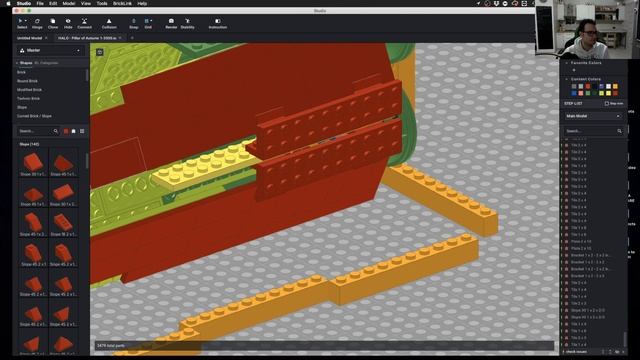Switch parts palette to grid view
This screenshot has width=640, height=360.
tap(82, 131)
